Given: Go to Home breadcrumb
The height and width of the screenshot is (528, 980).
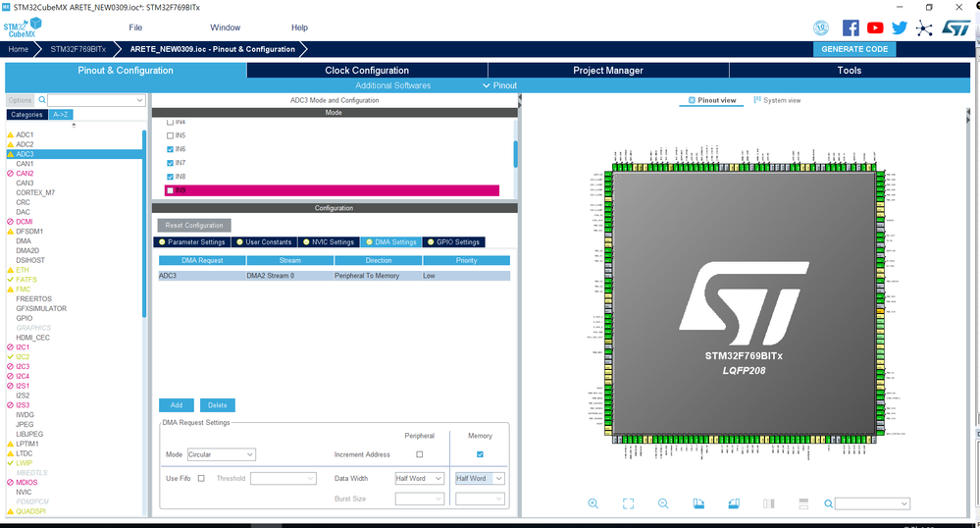Looking at the screenshot, I should [18, 49].
